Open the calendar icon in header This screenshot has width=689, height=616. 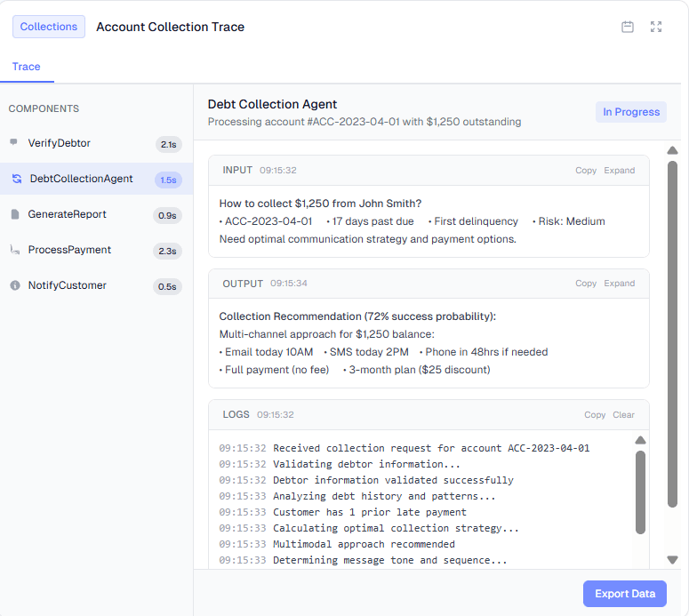tap(628, 27)
